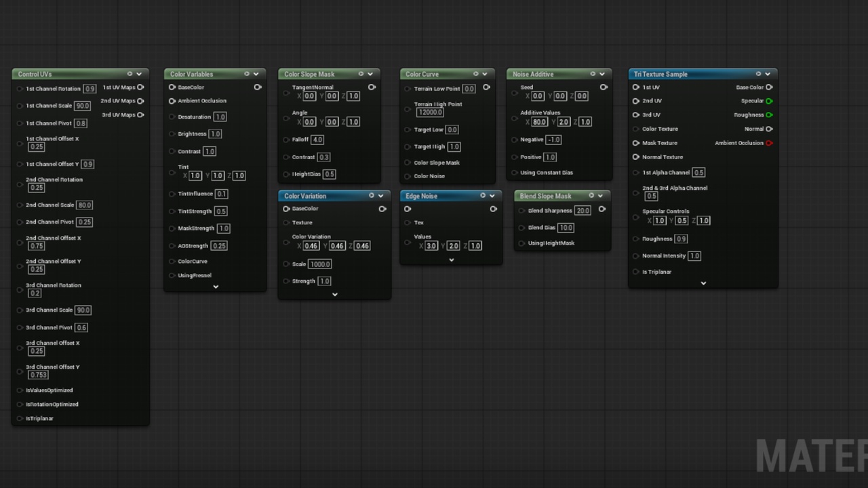Image resolution: width=868 pixels, height=488 pixels.
Task: Click Ambient Occlusion input pin on Color Variables
Action: click(172, 101)
